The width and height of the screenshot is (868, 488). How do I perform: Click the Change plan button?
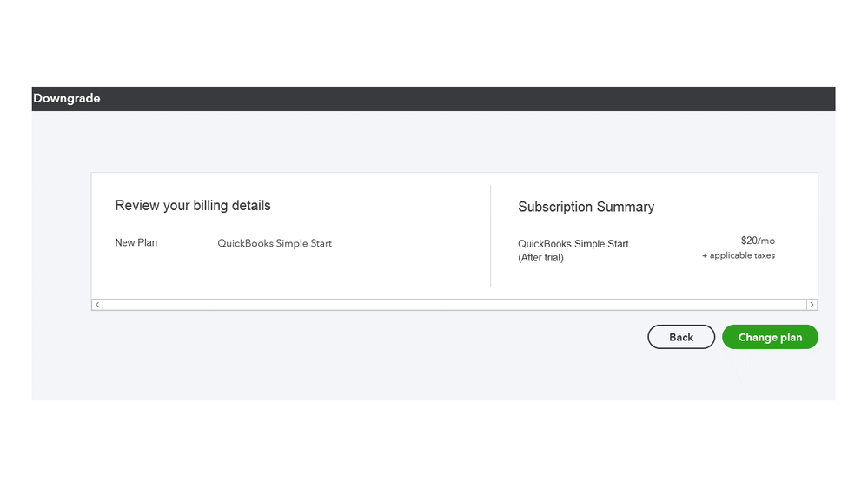coord(770,337)
